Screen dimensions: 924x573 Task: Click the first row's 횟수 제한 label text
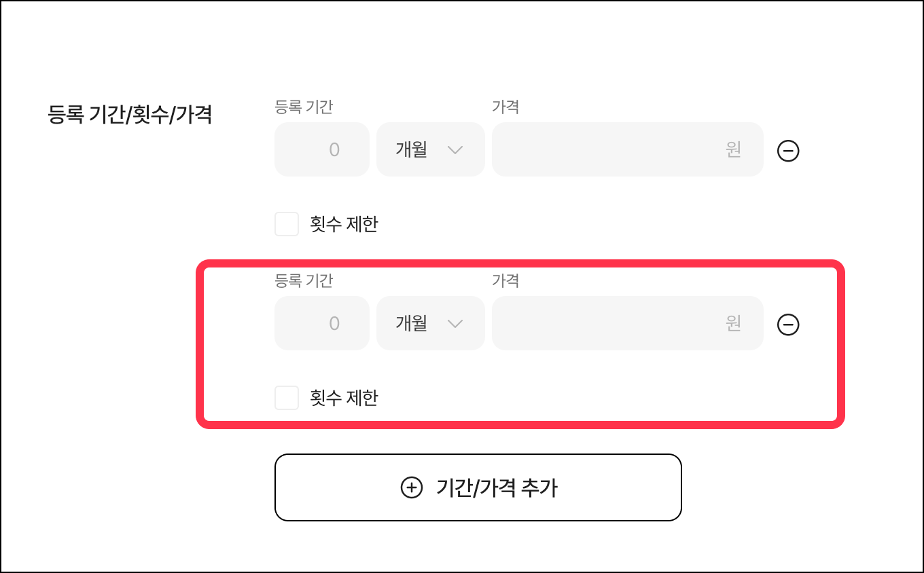344,224
